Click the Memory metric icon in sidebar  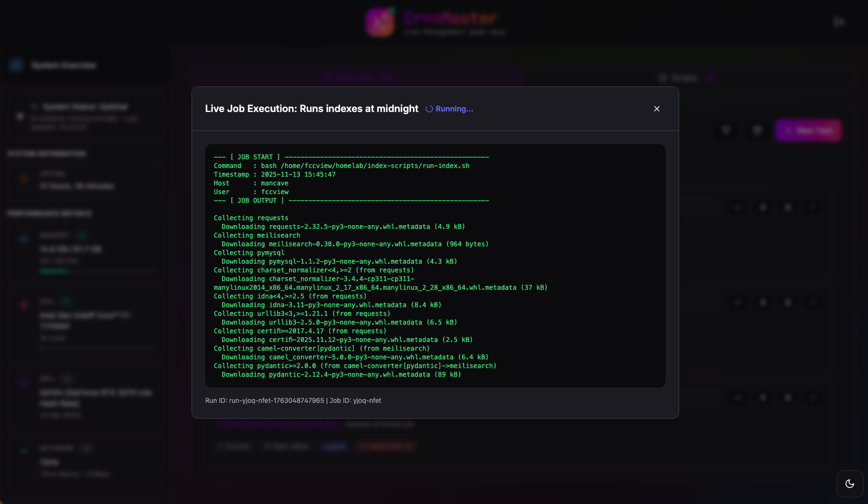(24, 239)
